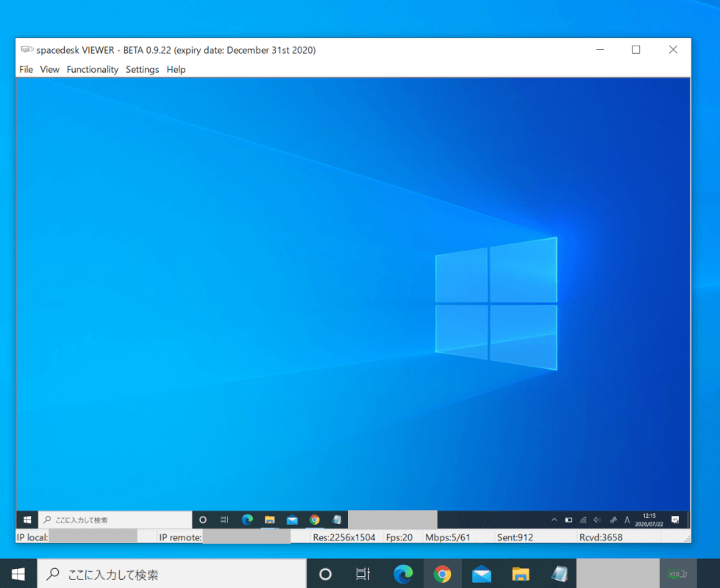Switch to Chrome on the host taskbar
Viewport: 720px width, 588px height.
[x=442, y=574]
